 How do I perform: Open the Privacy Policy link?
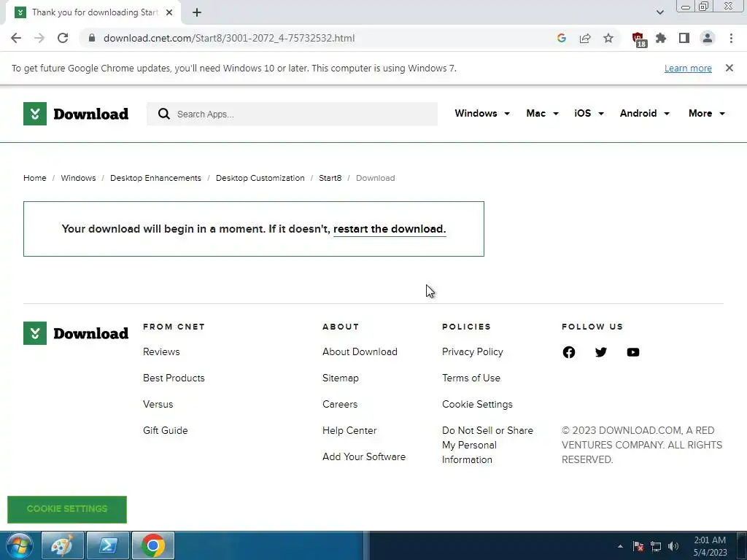coord(472,352)
